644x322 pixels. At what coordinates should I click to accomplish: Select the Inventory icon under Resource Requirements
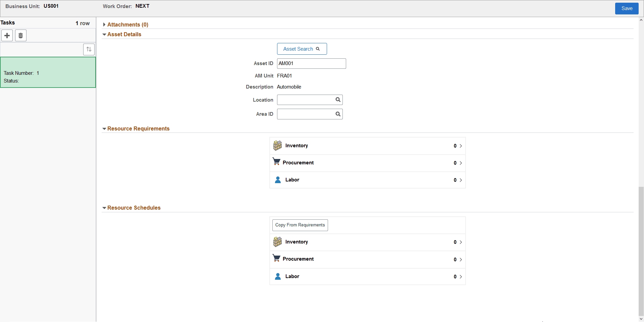(x=277, y=145)
